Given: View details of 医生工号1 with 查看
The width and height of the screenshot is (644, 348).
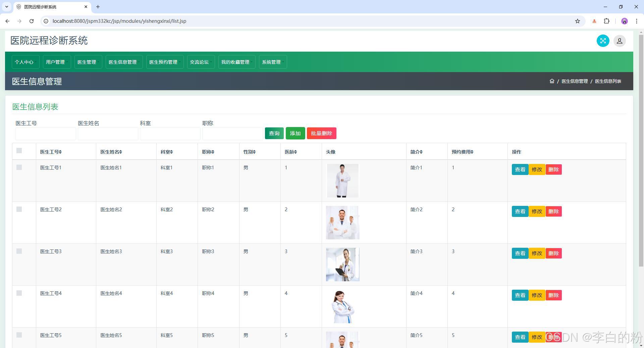Looking at the screenshot, I should 520,170.
